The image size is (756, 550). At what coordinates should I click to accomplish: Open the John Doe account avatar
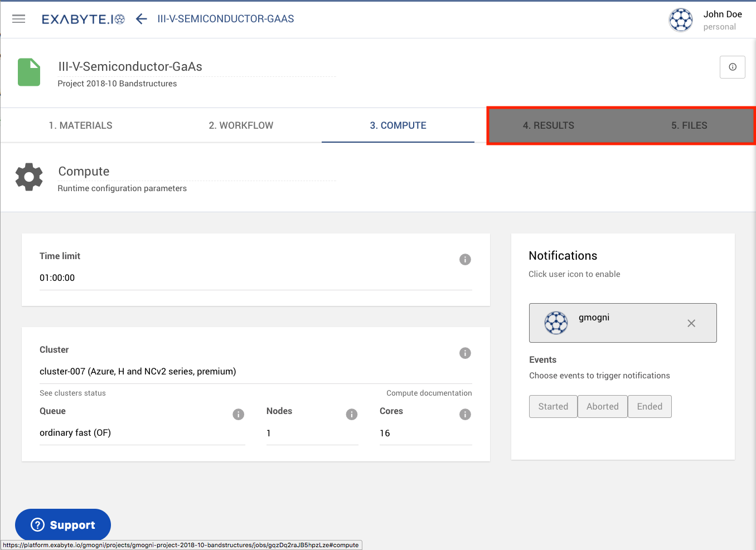[681, 20]
